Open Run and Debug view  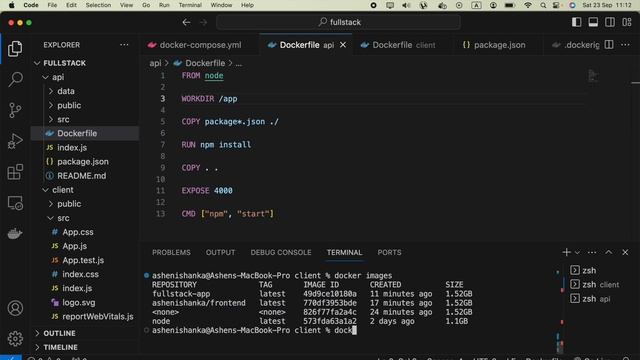click(15, 141)
